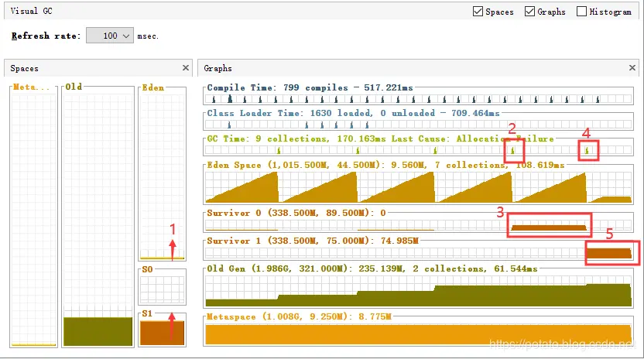Uncheck the Graphs checkbox
The width and height of the screenshot is (644, 359).
529,12
